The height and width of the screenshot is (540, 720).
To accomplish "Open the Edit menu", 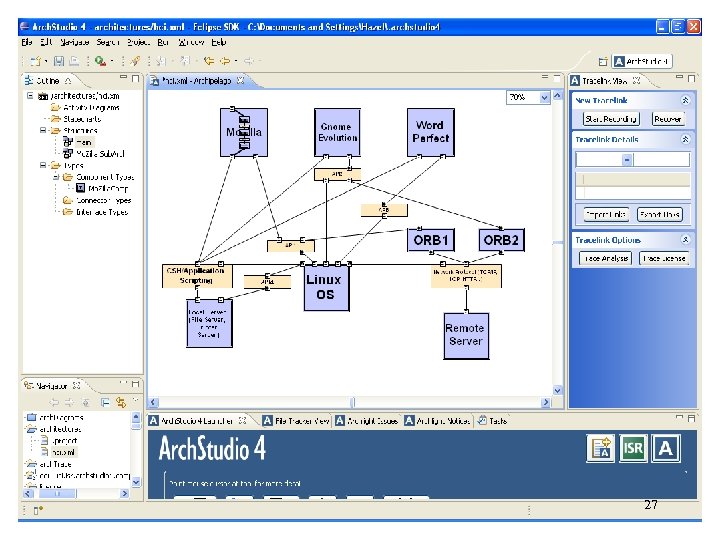I will pos(46,42).
